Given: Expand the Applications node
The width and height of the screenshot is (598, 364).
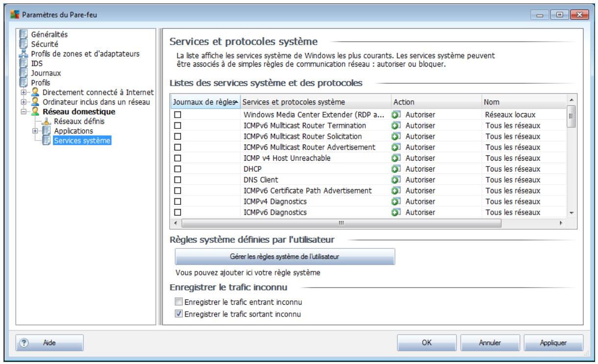Looking at the screenshot, I should pyautogui.click(x=34, y=131).
